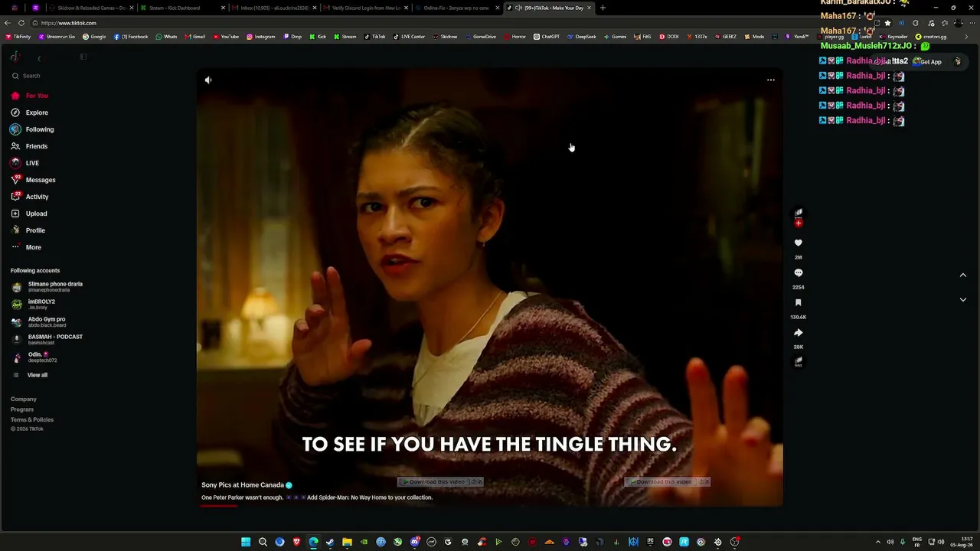Open Steam from the taskbar

(x=330, y=542)
